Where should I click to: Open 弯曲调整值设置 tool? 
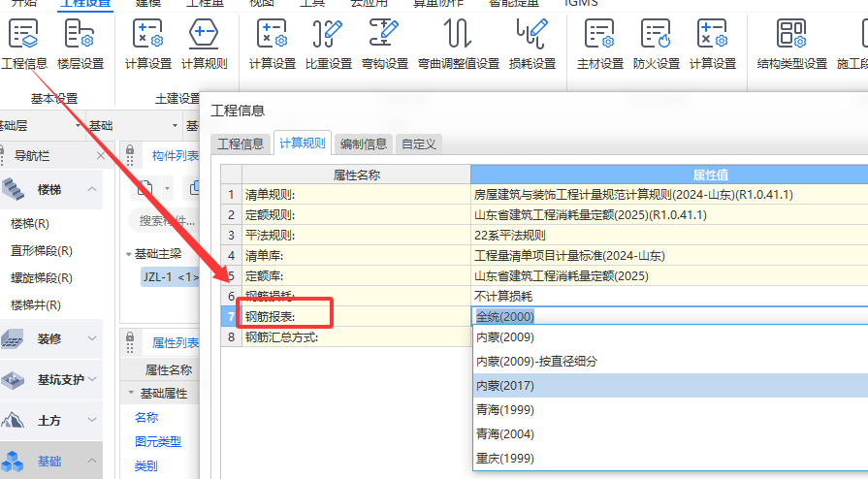[459, 45]
